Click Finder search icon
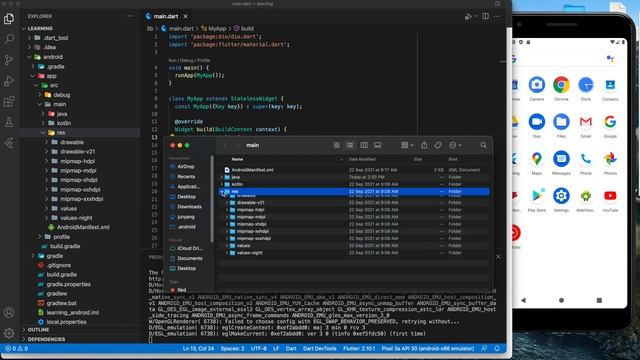Viewport: 640px width, 360px height. (x=483, y=145)
